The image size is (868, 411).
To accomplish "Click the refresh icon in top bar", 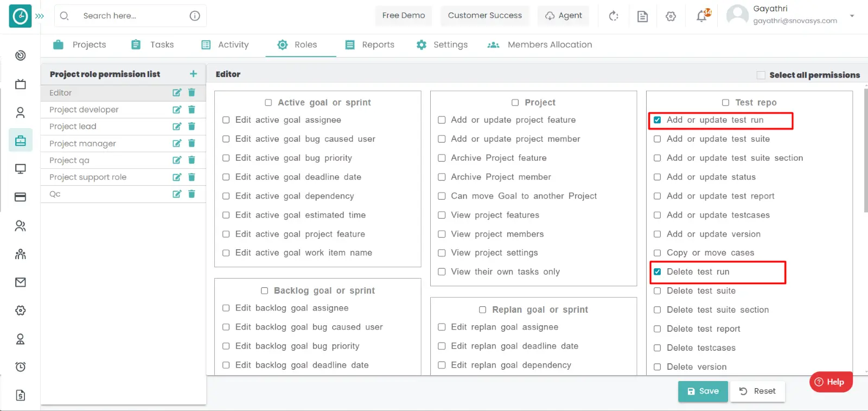I will coord(614,16).
